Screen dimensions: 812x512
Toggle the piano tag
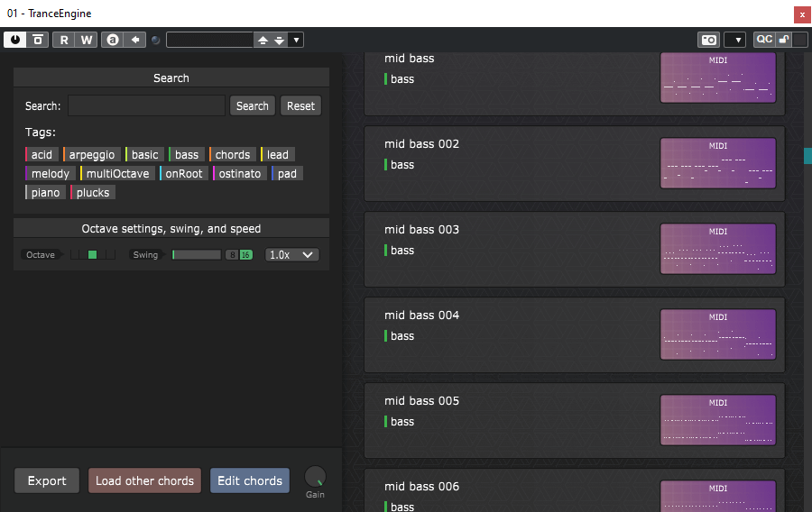[x=45, y=193]
